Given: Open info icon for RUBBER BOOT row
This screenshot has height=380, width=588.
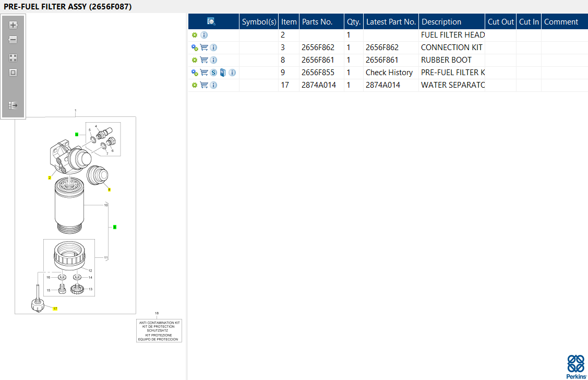Looking at the screenshot, I should 213,60.
